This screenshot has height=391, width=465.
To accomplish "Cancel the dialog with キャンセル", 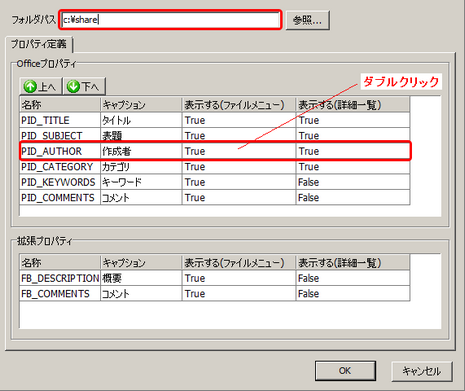I will [422, 371].
